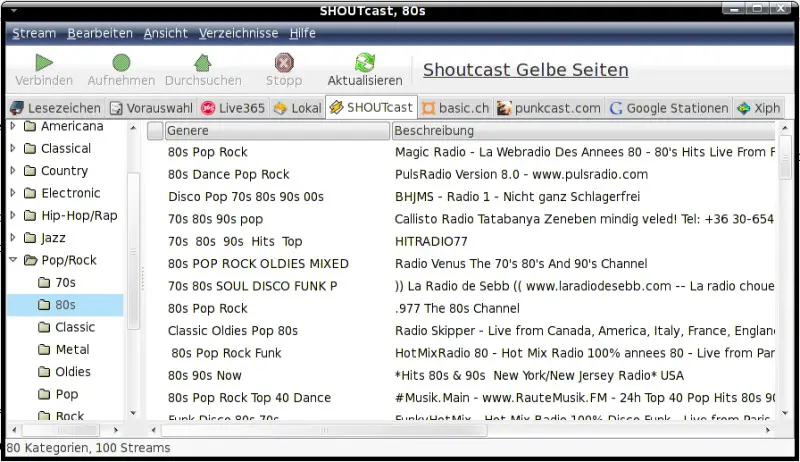
Task: Click the Aufnehmen record icon
Action: [x=121, y=63]
